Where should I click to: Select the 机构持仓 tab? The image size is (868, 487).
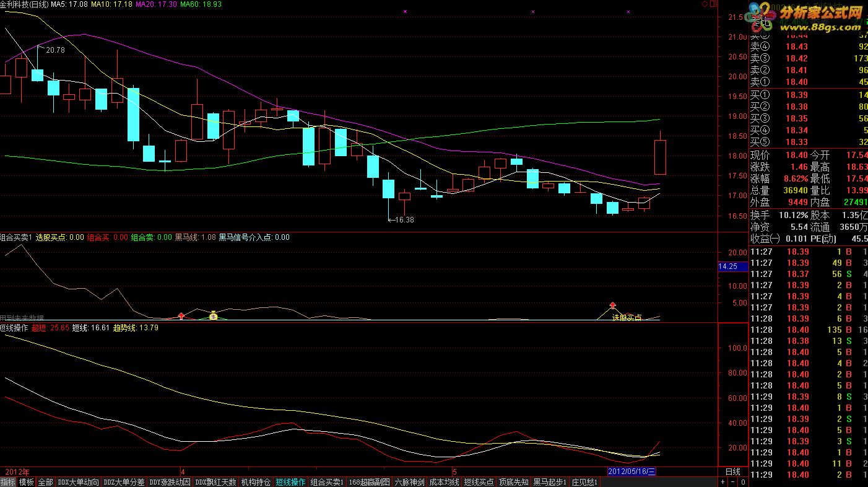[256, 482]
